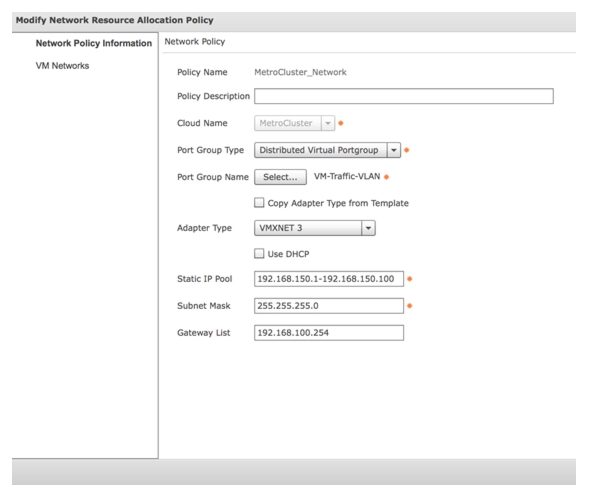Click into the Static IP Pool field

tap(329, 279)
